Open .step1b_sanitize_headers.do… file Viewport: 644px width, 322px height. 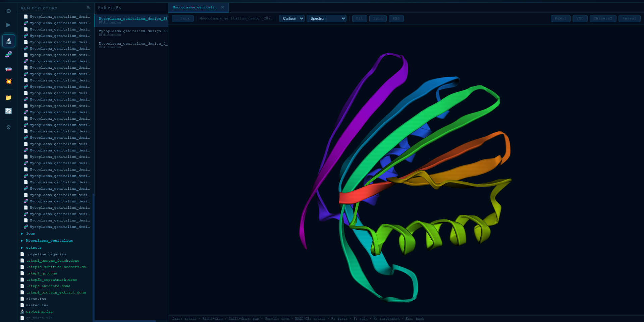(x=57, y=267)
